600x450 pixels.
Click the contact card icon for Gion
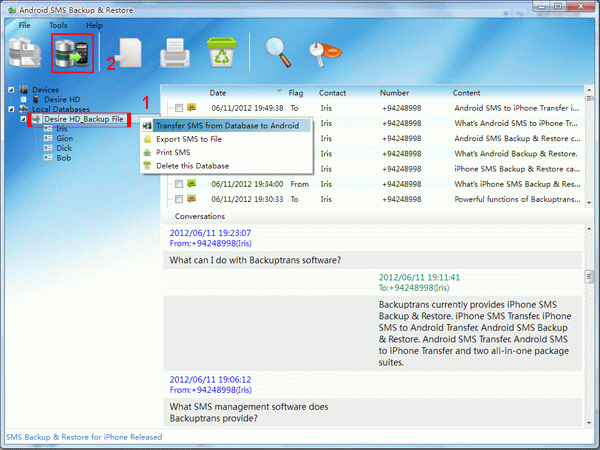coord(48,139)
